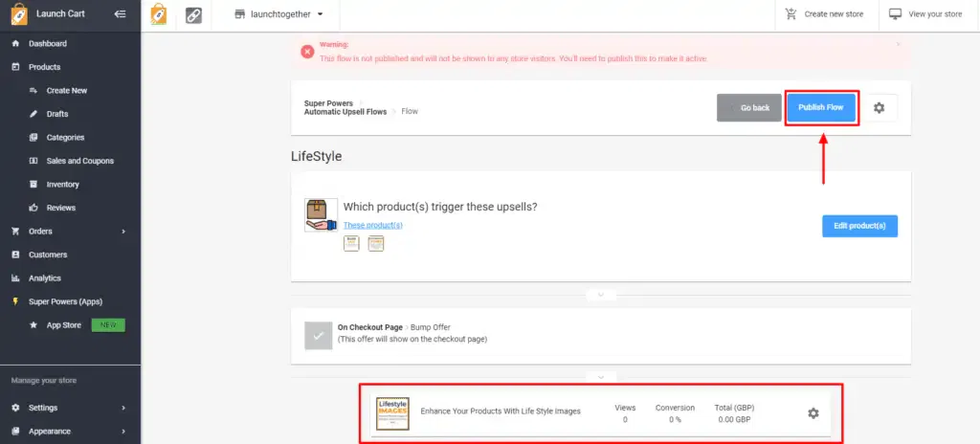Click the cart icon beside Orders
The height and width of the screenshot is (444, 980).
coord(15,232)
